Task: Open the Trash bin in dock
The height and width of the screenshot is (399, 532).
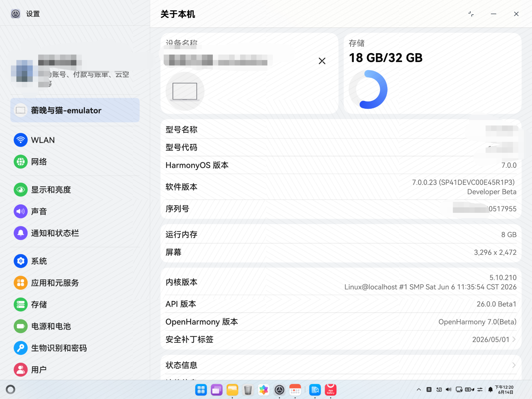Action: coord(248,390)
